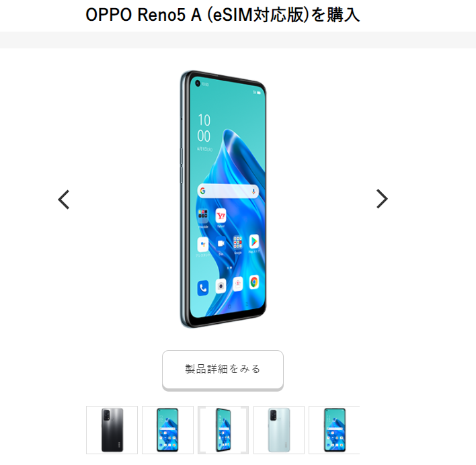Advance to the next product image arrow
This screenshot has height=465, width=476.
pyautogui.click(x=382, y=199)
